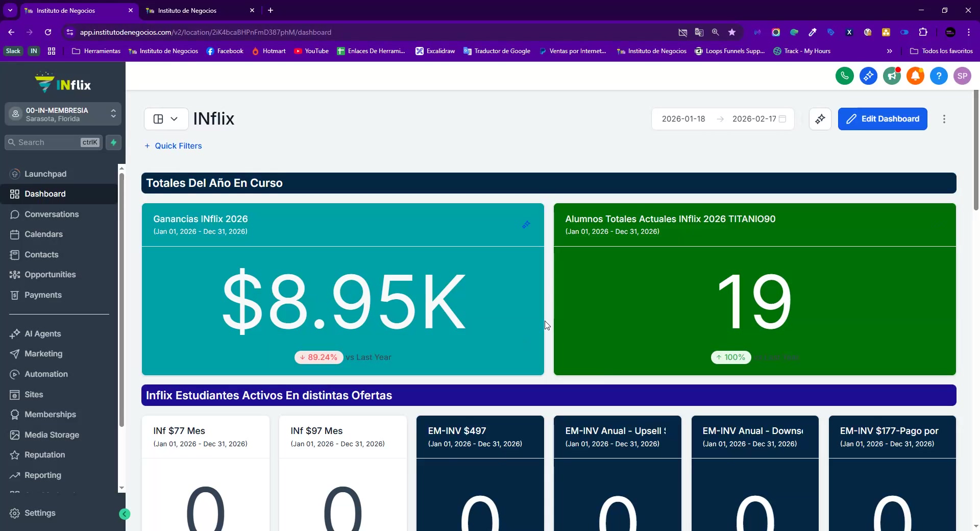Open the Chrome three-dot menu
The height and width of the screenshot is (531, 980).
click(x=969, y=32)
